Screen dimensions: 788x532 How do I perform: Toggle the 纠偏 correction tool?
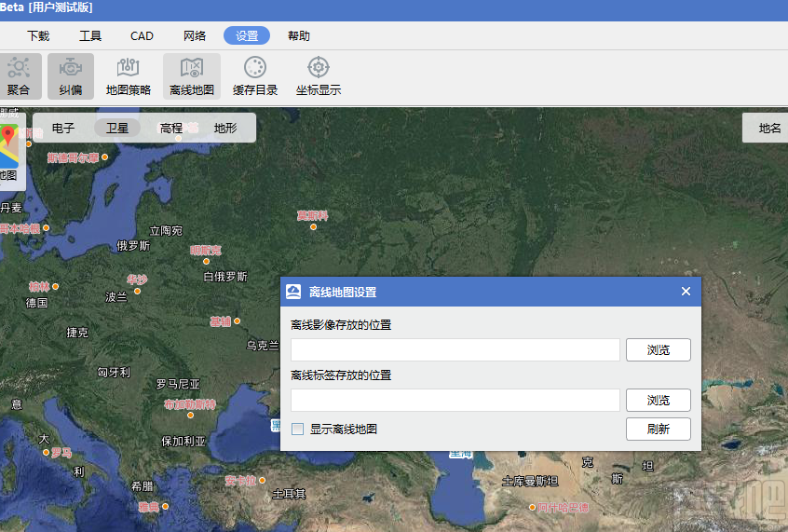71,75
